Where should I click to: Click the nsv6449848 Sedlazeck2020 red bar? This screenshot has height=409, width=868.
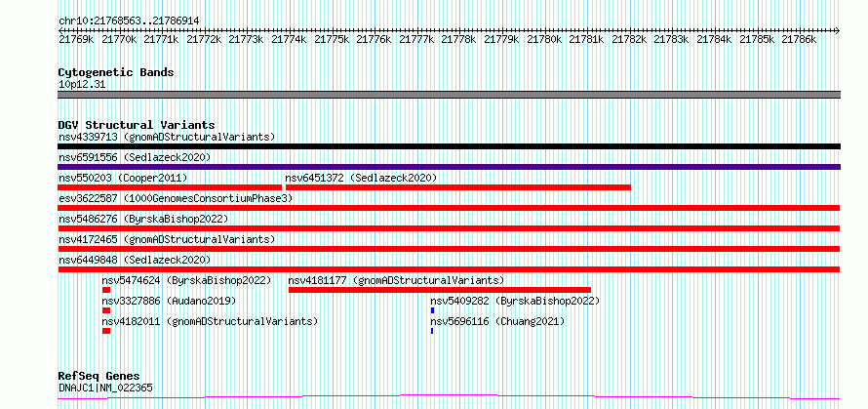point(449,269)
